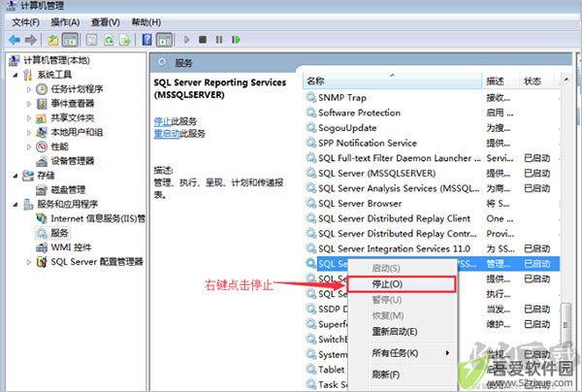Select the Software Protection service row

click(x=432, y=113)
